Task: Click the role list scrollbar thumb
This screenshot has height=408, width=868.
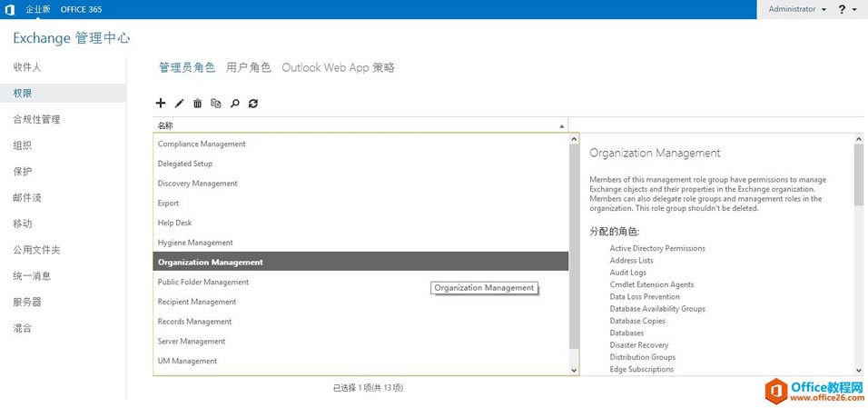Action: coord(574,246)
